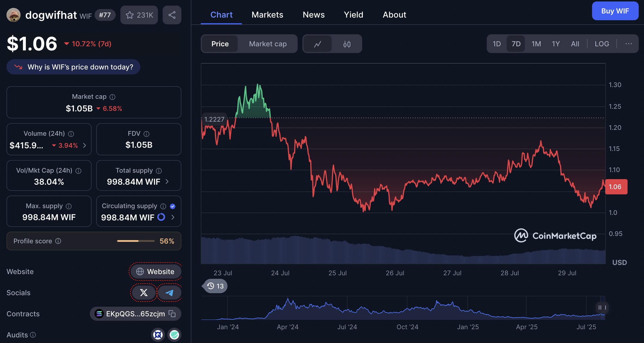The image size is (644, 343).
Task: Set chart range to 1Y
Action: tap(556, 44)
